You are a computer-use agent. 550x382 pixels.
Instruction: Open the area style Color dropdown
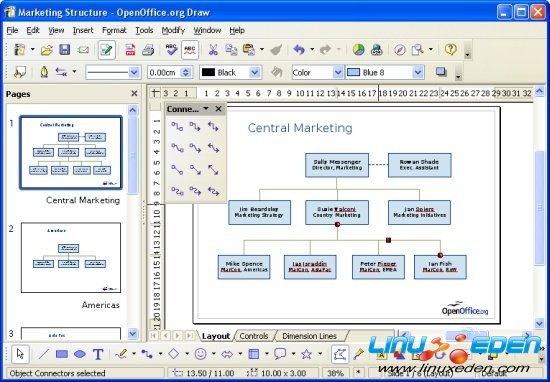pyautogui.click(x=338, y=72)
